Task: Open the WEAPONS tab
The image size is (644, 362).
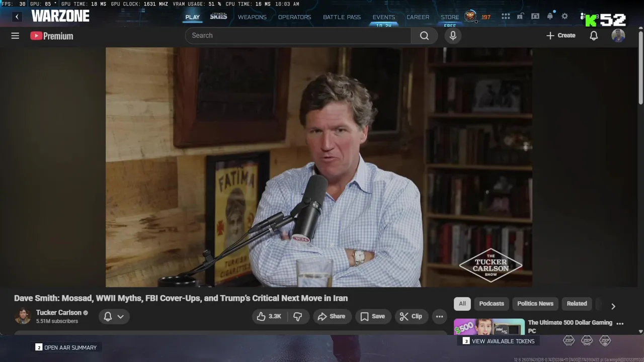Action: click(x=252, y=17)
